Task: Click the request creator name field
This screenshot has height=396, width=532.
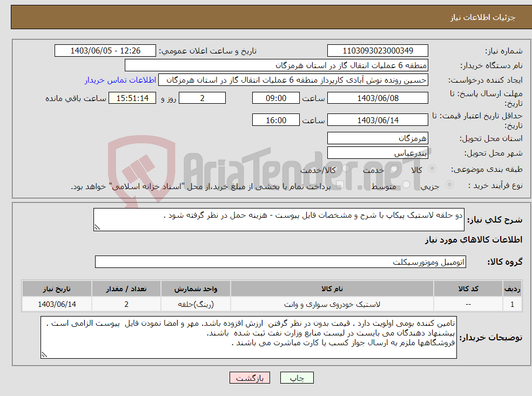Action: 293,80
